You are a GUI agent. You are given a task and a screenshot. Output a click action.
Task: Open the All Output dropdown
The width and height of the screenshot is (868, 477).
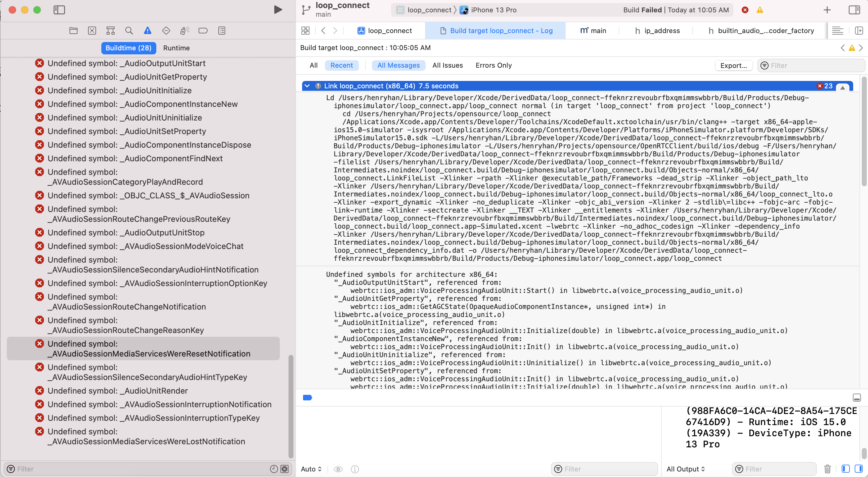685,469
